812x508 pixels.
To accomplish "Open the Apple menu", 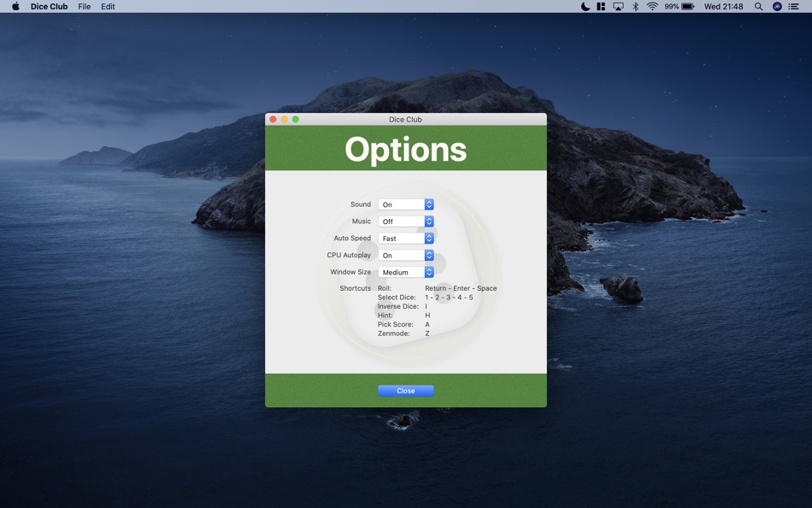I will (15, 6).
